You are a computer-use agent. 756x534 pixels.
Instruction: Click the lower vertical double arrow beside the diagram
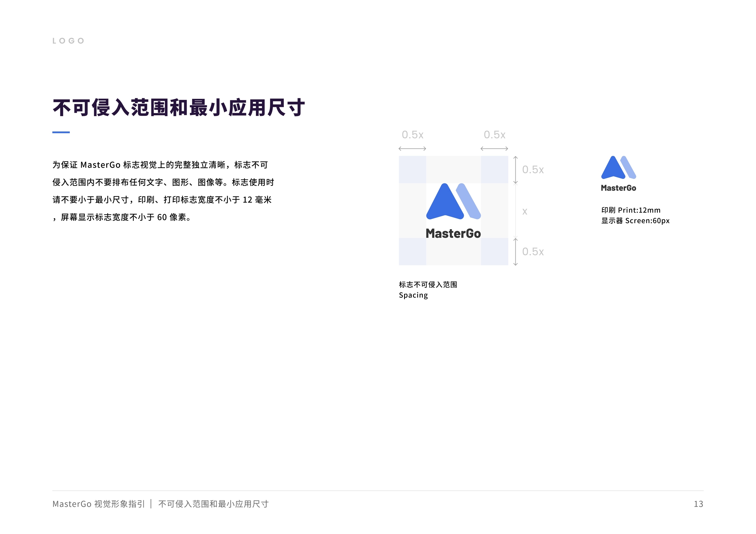[x=516, y=252]
